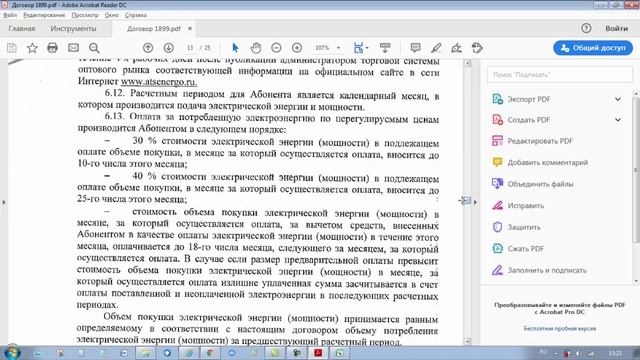Collapse the right tools pane arrow

475,202
